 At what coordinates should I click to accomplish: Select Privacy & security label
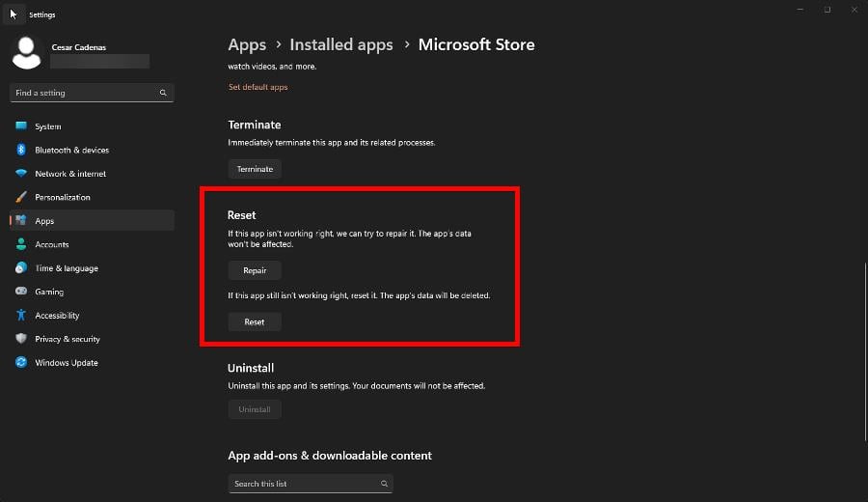[x=68, y=339]
